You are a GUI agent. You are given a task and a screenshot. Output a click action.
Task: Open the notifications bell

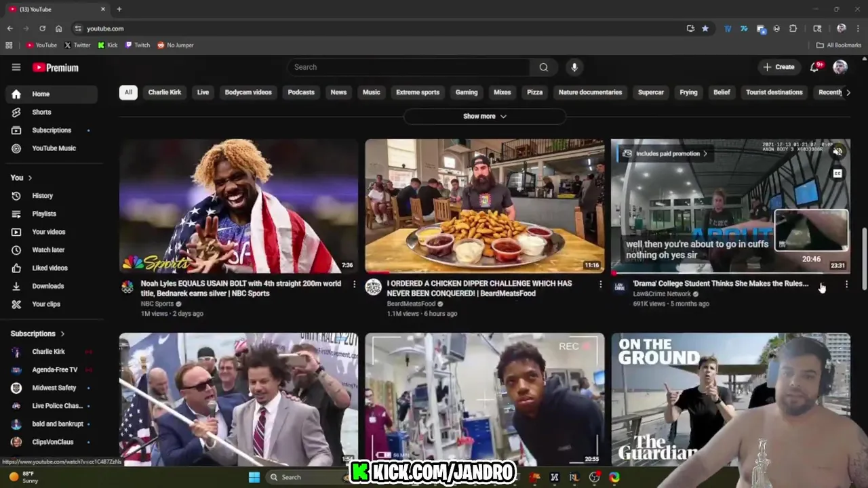click(815, 66)
